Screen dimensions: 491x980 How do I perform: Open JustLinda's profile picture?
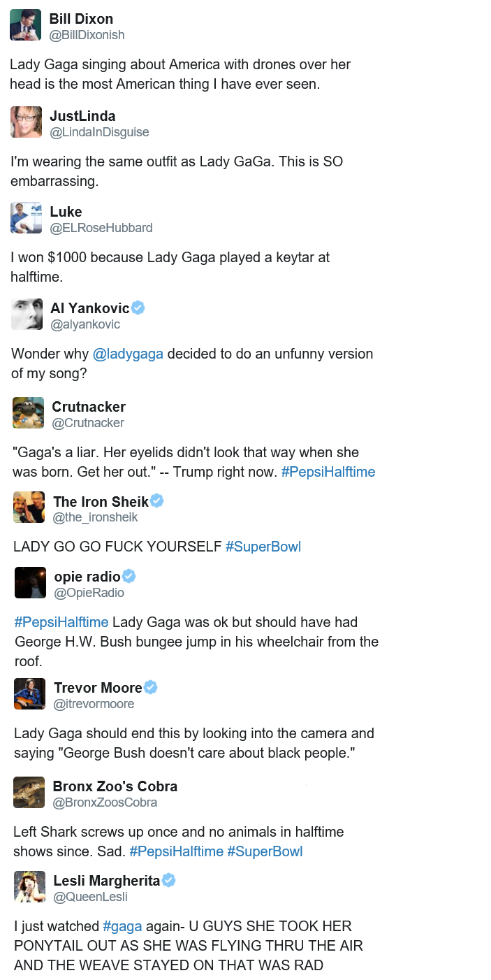point(27,122)
